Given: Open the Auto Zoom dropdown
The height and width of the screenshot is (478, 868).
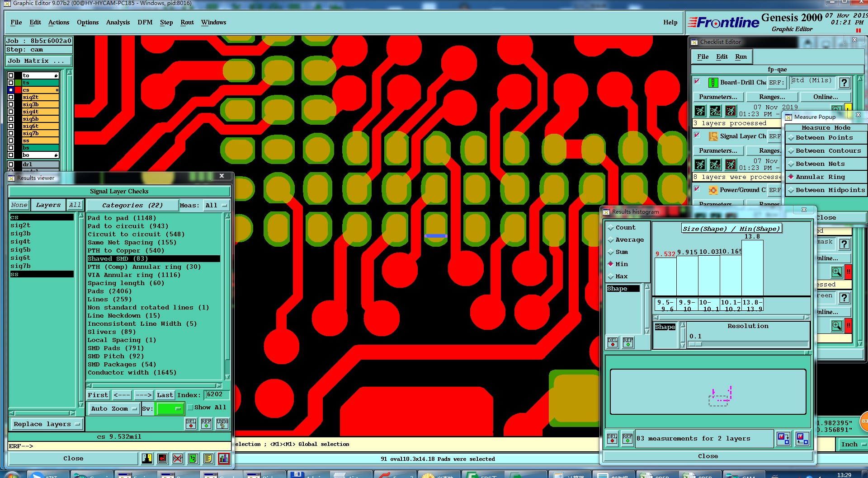Looking at the screenshot, I should pos(113,409).
